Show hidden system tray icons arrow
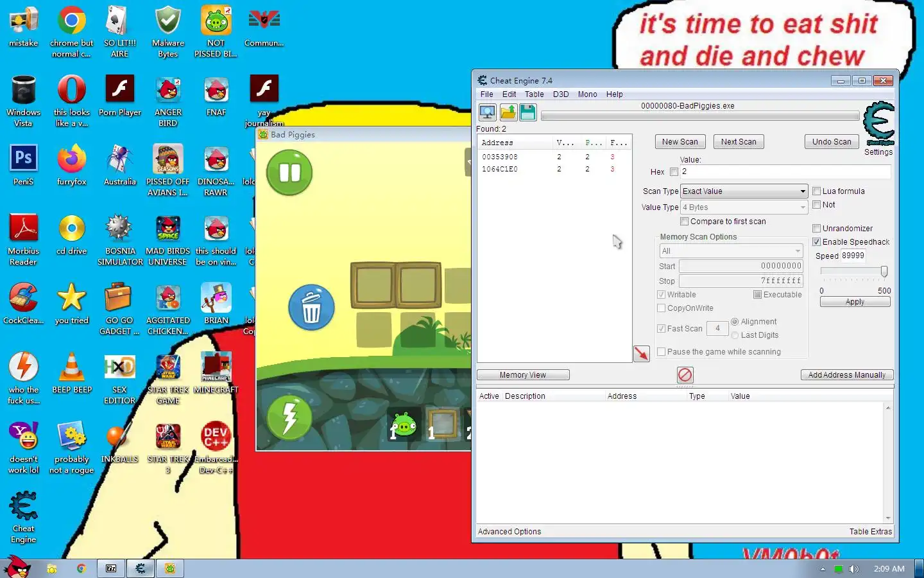Image resolution: width=924 pixels, height=578 pixels. click(823, 569)
